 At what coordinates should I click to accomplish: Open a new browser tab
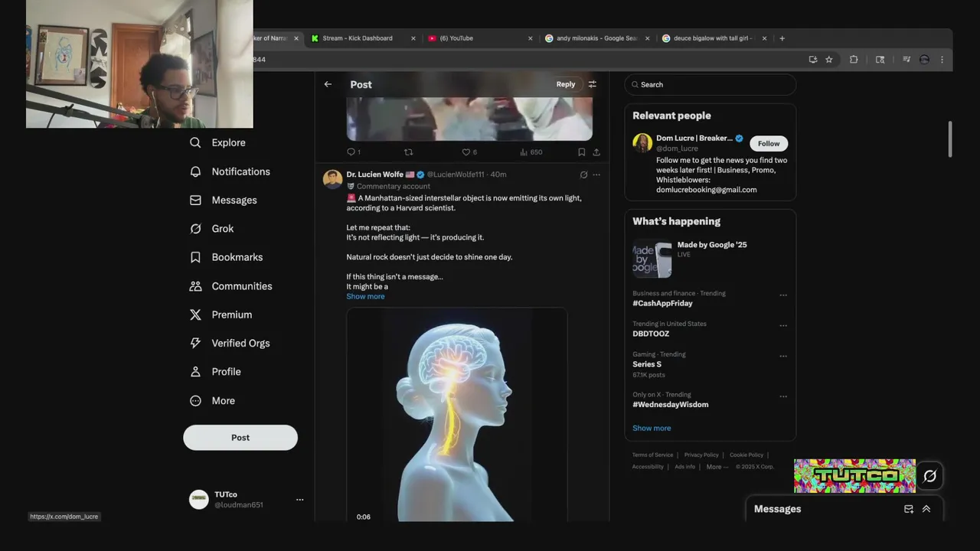pos(782,38)
